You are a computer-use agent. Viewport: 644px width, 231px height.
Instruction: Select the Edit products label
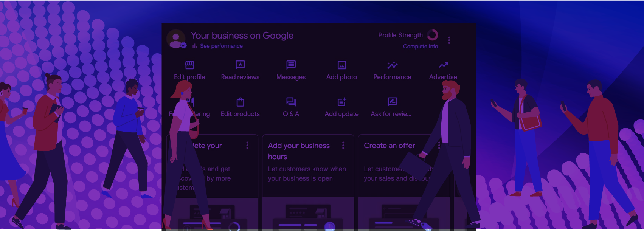pos(240,114)
